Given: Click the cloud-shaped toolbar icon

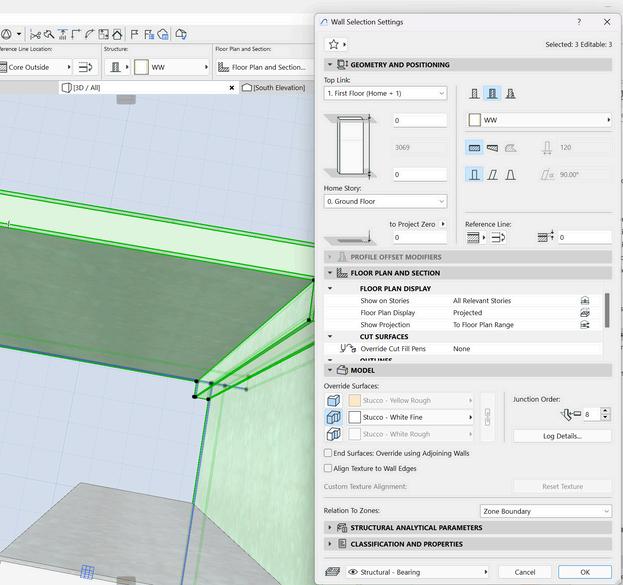Looking at the screenshot, I should (x=163, y=35).
